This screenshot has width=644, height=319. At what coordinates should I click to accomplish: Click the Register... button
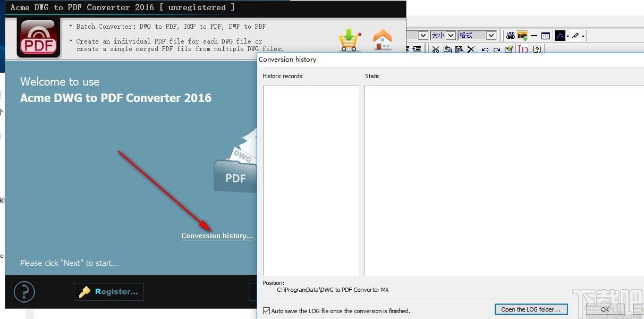(109, 291)
